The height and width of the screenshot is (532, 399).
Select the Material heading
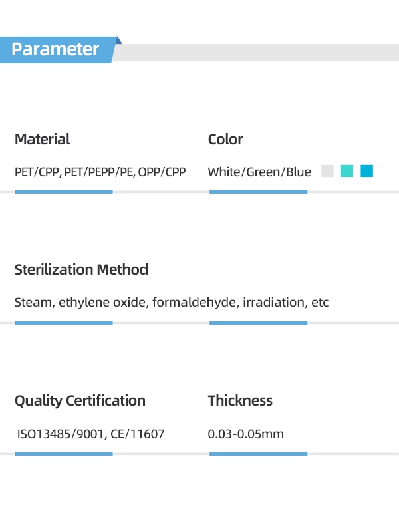point(42,139)
